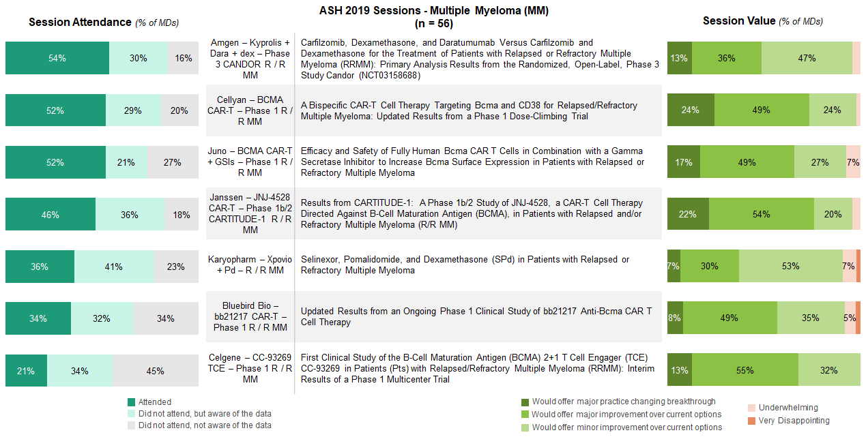Select the major improvement legend swatch
This screenshot has height=437, width=868.
pos(525,415)
